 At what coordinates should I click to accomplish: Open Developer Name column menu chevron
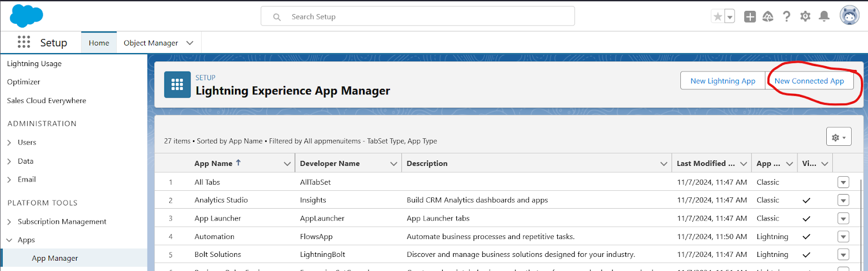394,164
